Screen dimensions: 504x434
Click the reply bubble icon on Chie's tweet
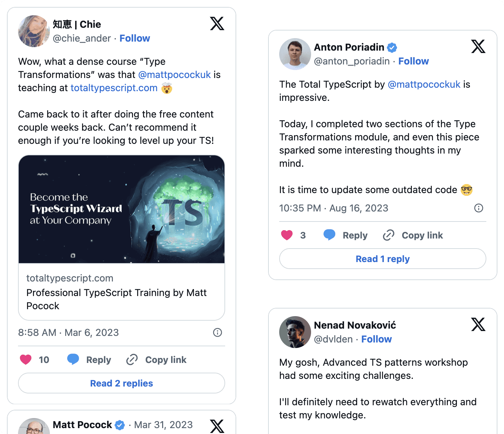click(x=73, y=359)
